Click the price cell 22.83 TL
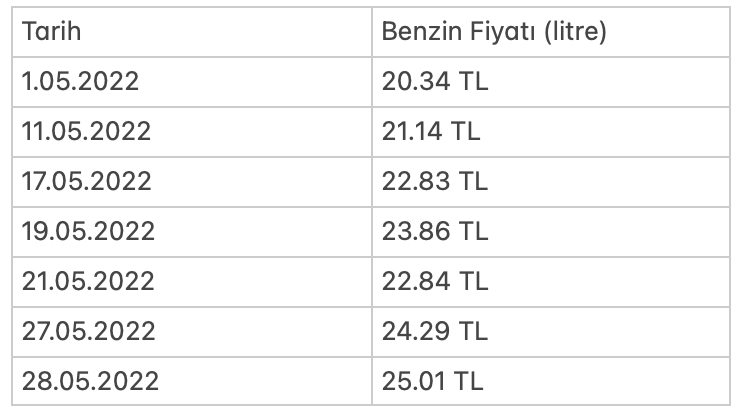This screenshot has width=738, height=412. 551,182
